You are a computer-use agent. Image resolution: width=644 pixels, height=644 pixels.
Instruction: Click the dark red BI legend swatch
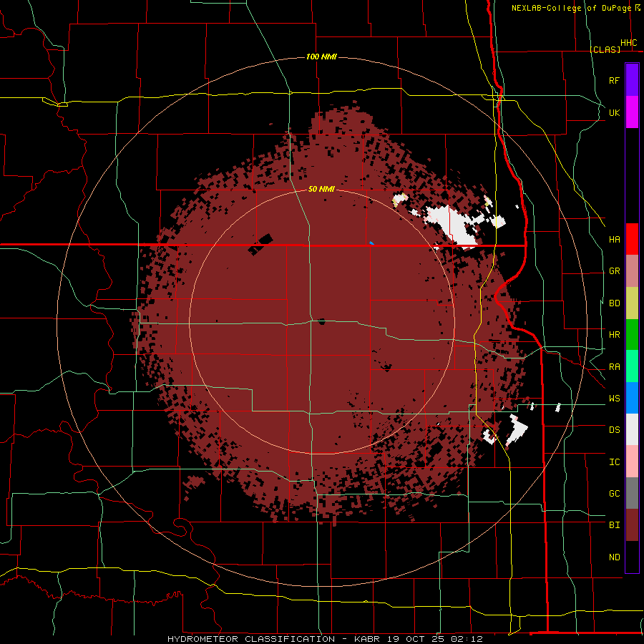pyautogui.click(x=632, y=525)
